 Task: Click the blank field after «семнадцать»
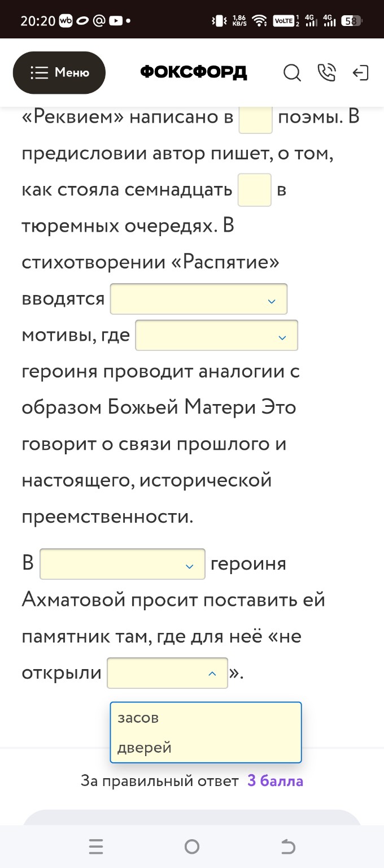(x=254, y=190)
